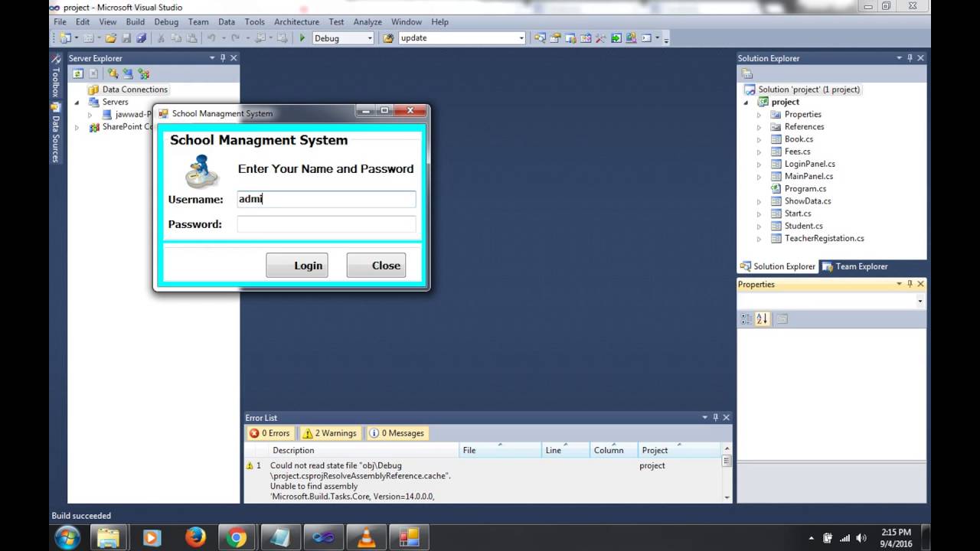The image size is (980, 551).
Task: Click the Save toolbar icon
Action: coord(127,38)
